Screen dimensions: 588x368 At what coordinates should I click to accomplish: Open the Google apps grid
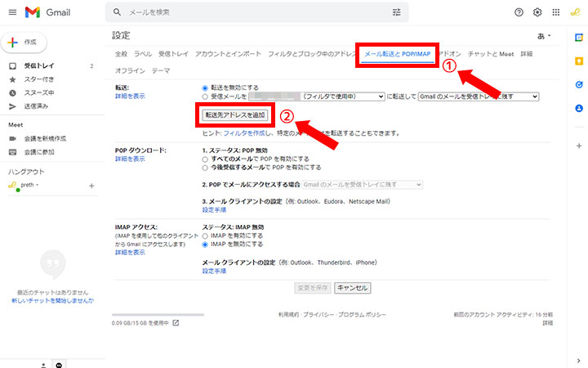point(556,12)
